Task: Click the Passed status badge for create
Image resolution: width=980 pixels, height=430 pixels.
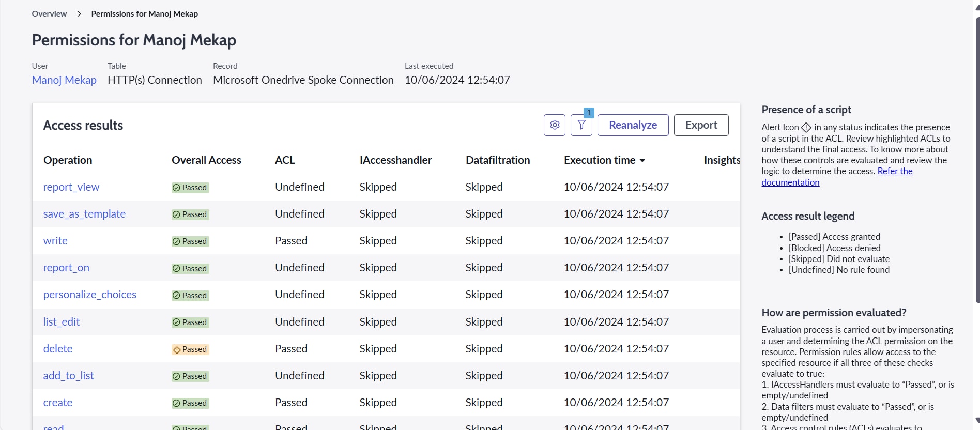Action: point(190,403)
